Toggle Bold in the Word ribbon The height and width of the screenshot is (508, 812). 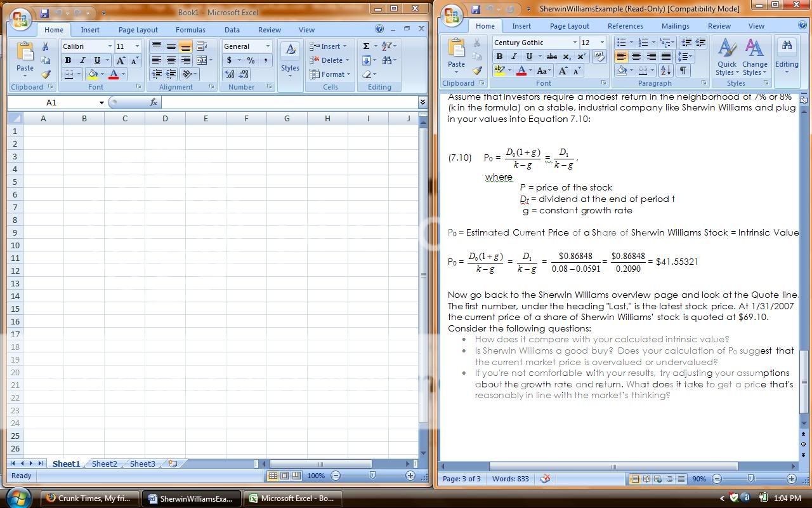click(x=499, y=57)
